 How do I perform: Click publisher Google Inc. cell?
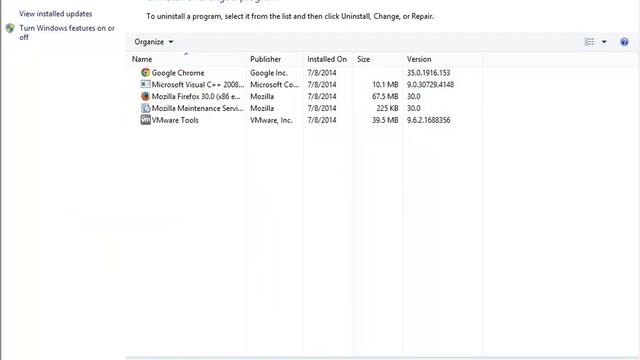click(x=269, y=73)
